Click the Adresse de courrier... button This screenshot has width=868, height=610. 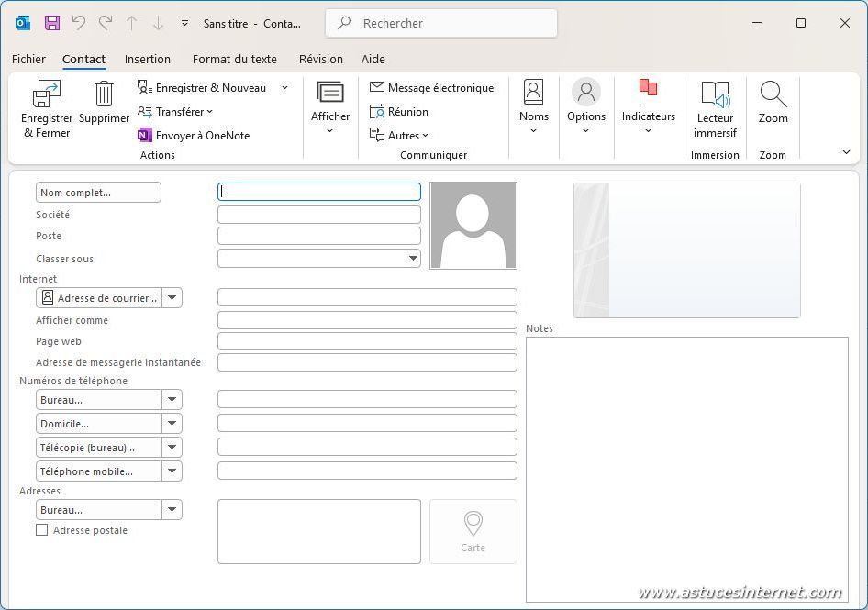point(98,298)
